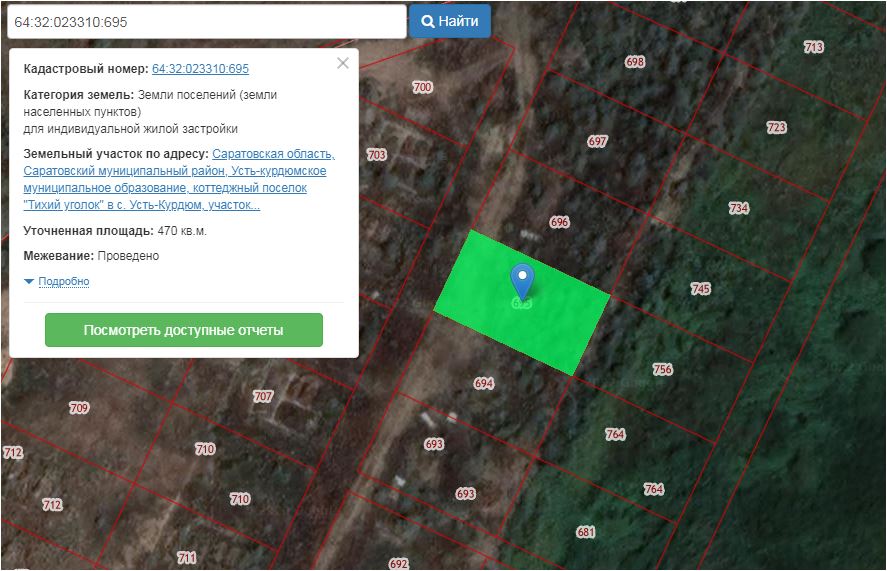Click parcel label 700 on the map
The height and width of the screenshot is (571, 887).
point(422,88)
